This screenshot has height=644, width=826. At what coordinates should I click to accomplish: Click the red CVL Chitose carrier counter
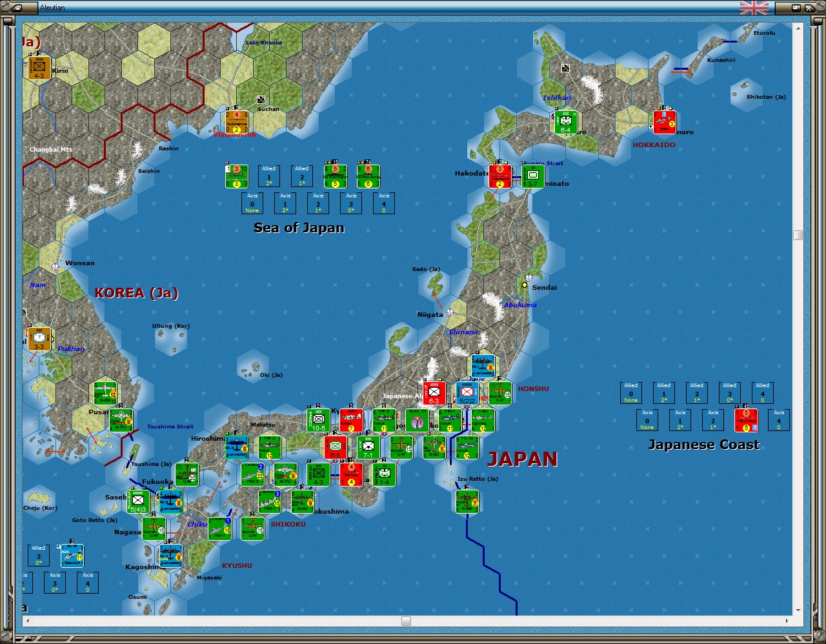point(746,420)
